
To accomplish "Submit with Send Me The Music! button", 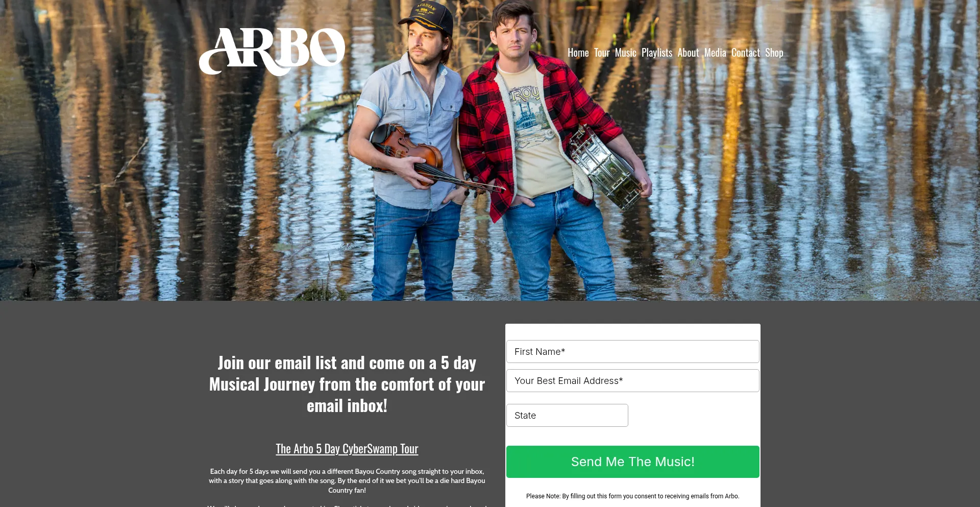I will coord(632,462).
